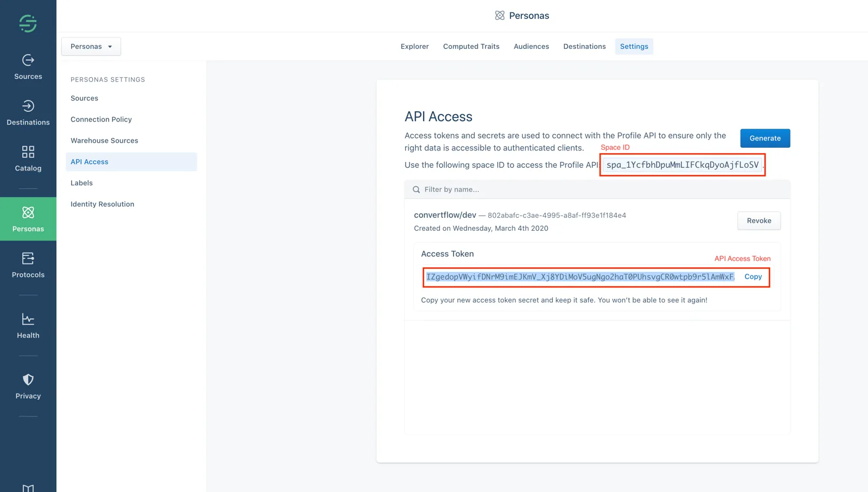Screen dimensions: 868x492
Task: Switch to the Explorer tab
Action: click(x=414, y=46)
